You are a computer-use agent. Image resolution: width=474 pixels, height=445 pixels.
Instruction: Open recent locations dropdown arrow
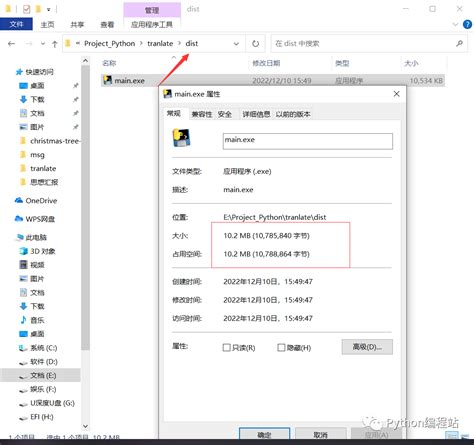pyautogui.click(x=43, y=44)
